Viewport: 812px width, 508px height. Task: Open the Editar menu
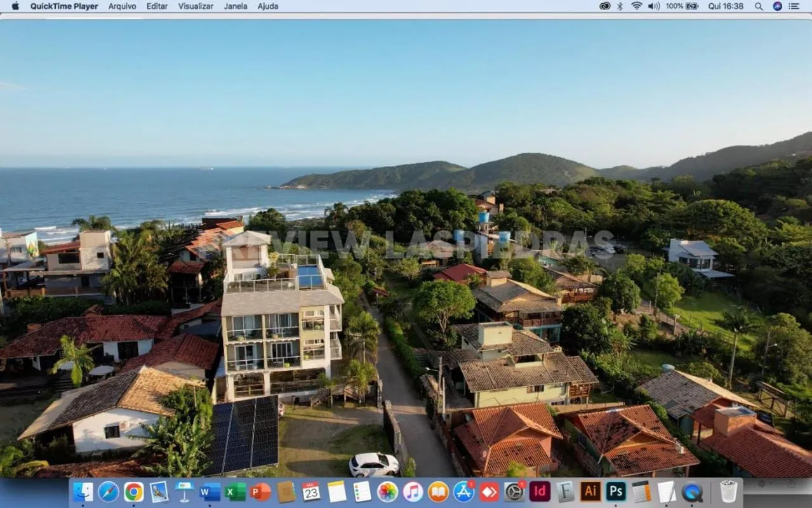coord(157,6)
